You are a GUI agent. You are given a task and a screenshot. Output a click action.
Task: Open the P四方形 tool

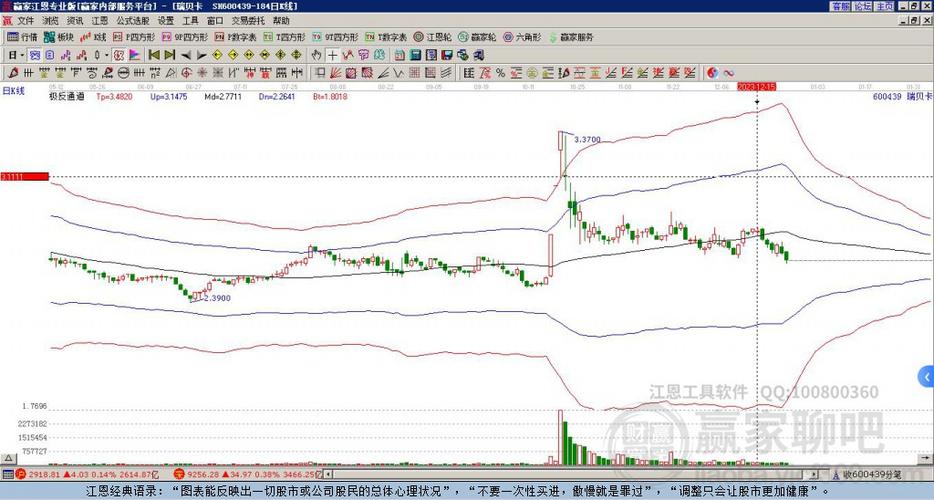tap(134, 37)
